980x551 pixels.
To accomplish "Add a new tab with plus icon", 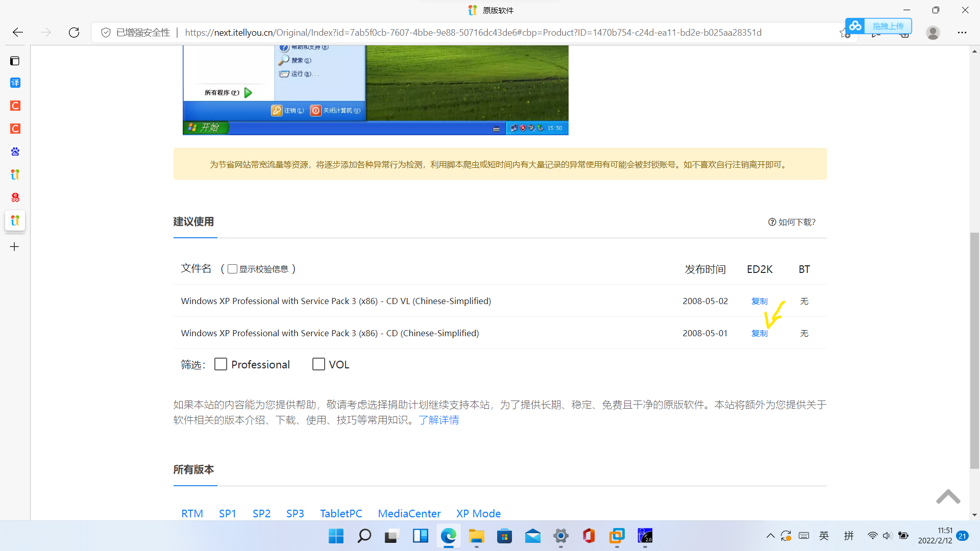I will [x=15, y=247].
